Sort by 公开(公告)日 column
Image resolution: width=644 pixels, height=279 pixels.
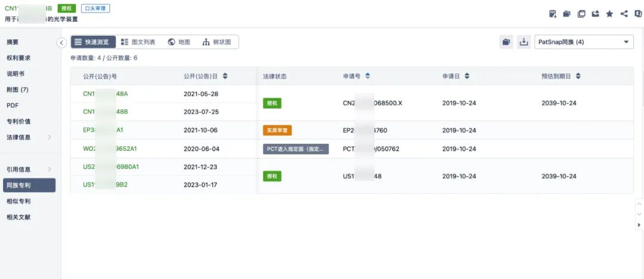[x=225, y=76]
